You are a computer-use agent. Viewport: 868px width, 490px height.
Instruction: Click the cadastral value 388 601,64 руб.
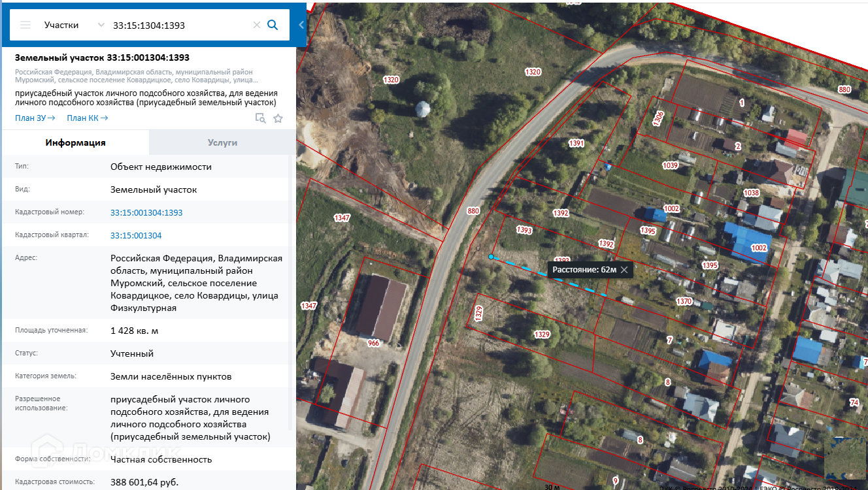tap(144, 482)
